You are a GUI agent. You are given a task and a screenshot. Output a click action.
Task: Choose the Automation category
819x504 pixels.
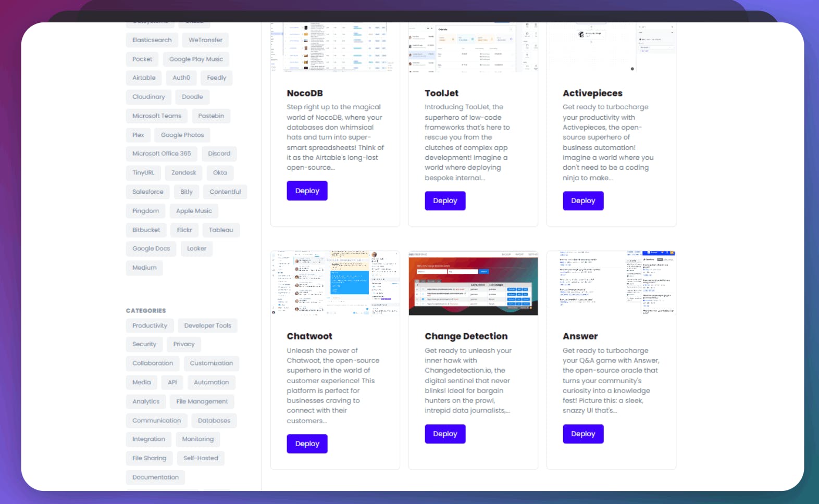click(x=212, y=383)
